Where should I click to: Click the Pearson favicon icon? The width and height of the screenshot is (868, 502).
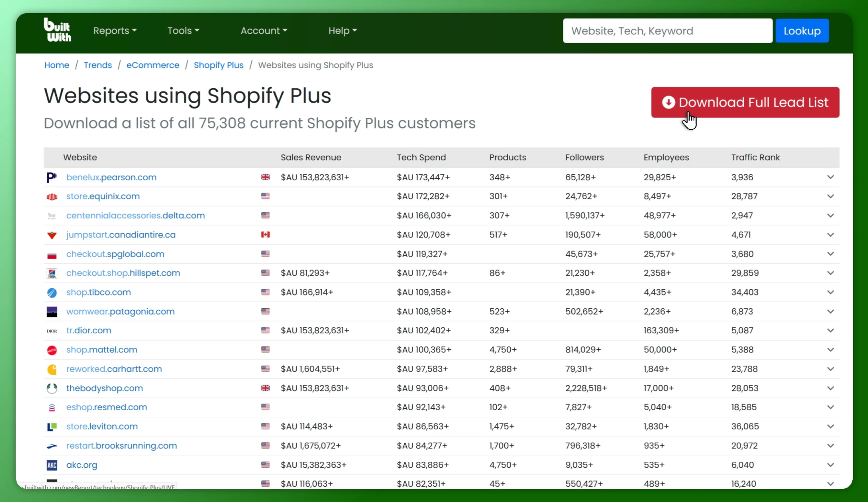click(52, 177)
